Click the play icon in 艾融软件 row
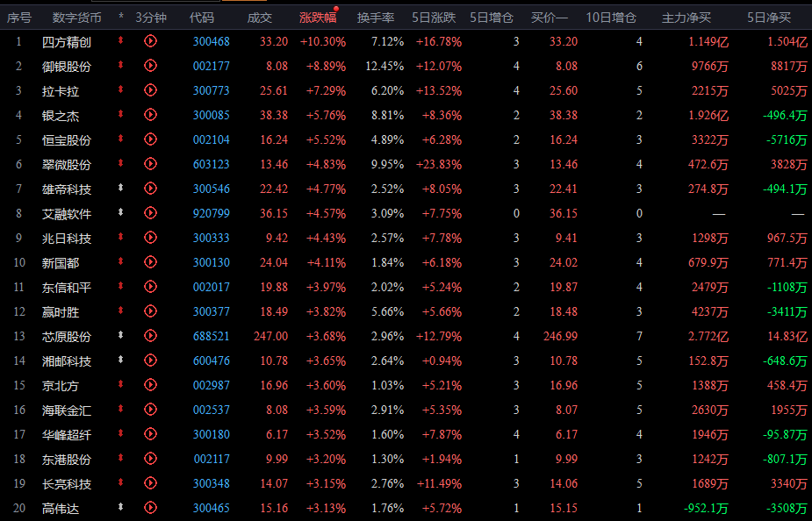The image size is (812, 521). 150,213
